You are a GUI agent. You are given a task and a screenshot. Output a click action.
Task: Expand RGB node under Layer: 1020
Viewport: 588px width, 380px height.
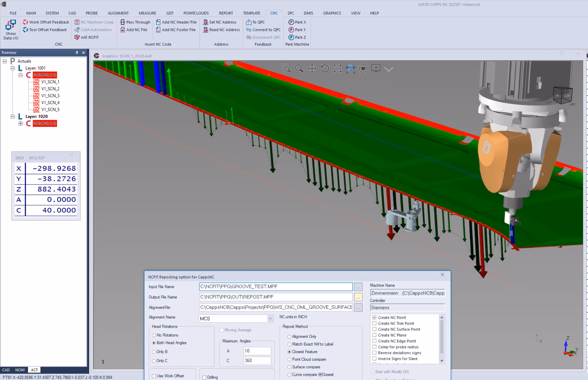click(20, 123)
